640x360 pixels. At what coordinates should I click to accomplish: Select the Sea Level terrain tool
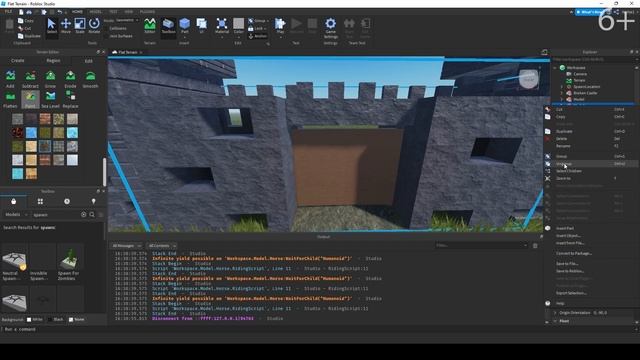[50, 99]
